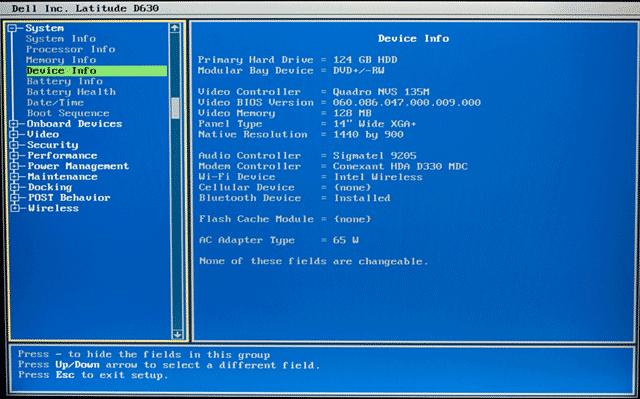Collapse the System tree group
This screenshot has height=399, width=640.
coord(13,28)
